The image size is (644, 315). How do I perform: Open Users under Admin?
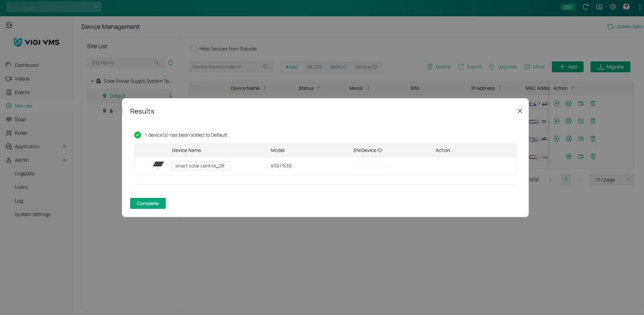pos(21,187)
